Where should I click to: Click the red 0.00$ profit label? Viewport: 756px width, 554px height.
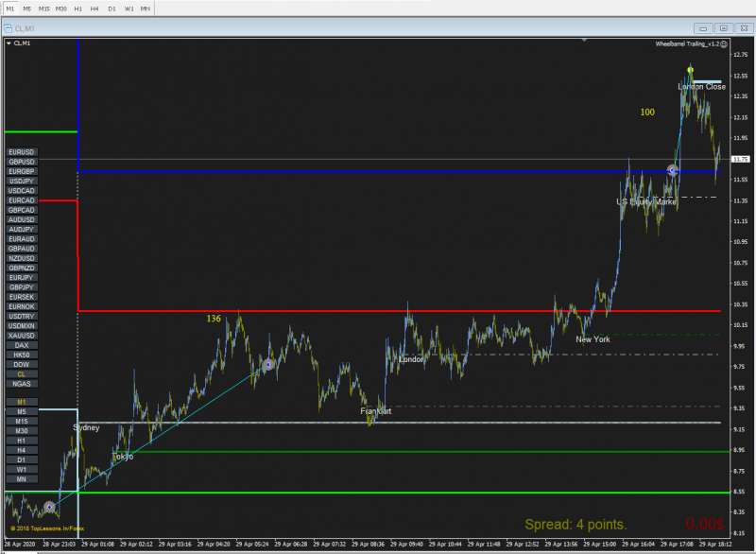[x=705, y=524]
